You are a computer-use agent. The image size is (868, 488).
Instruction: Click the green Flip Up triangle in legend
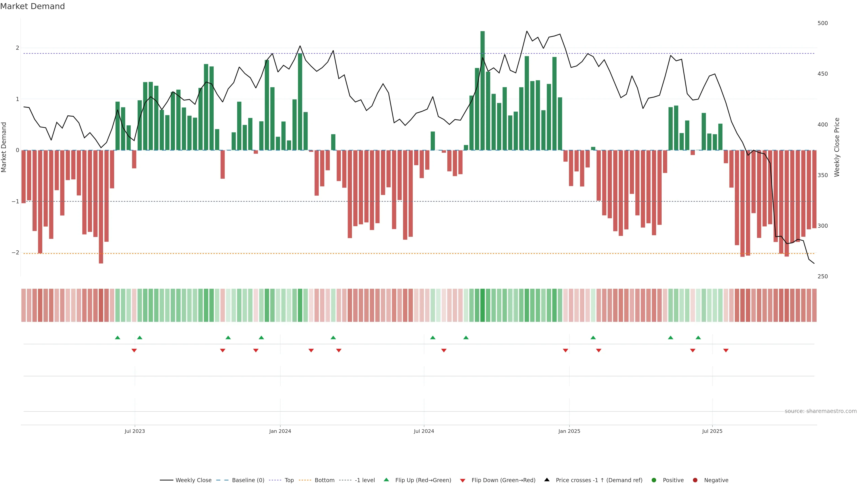click(386, 480)
